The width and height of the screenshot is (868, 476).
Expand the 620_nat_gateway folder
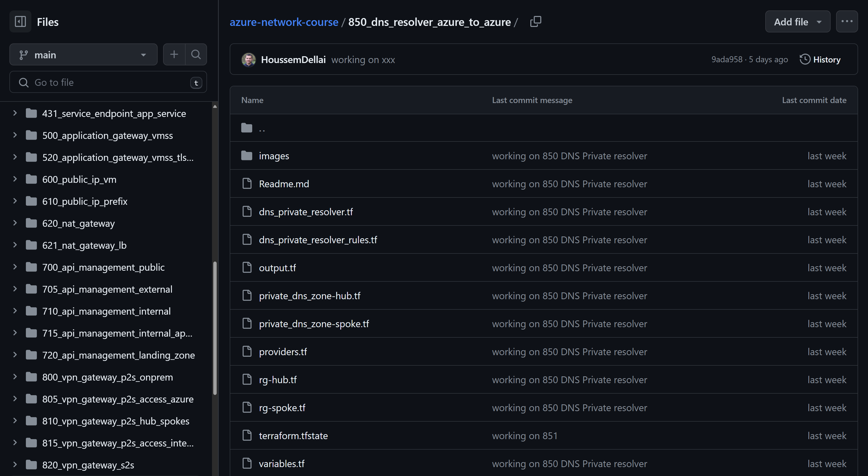[x=15, y=223]
